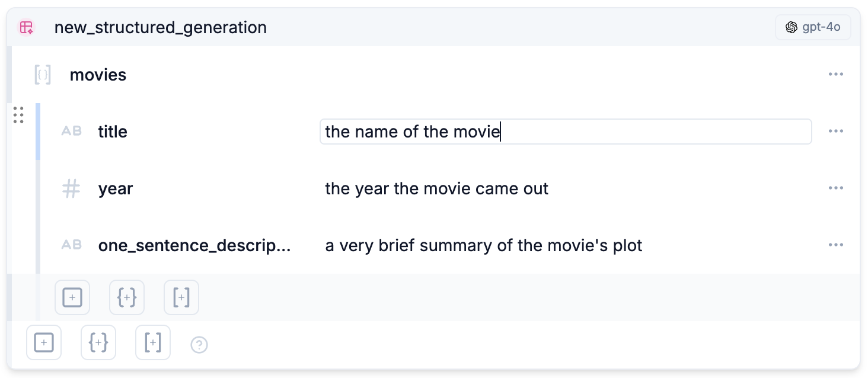This screenshot has width=868, height=378.
Task: Open the options menu for one_sentence_descrip
Action: click(x=836, y=245)
